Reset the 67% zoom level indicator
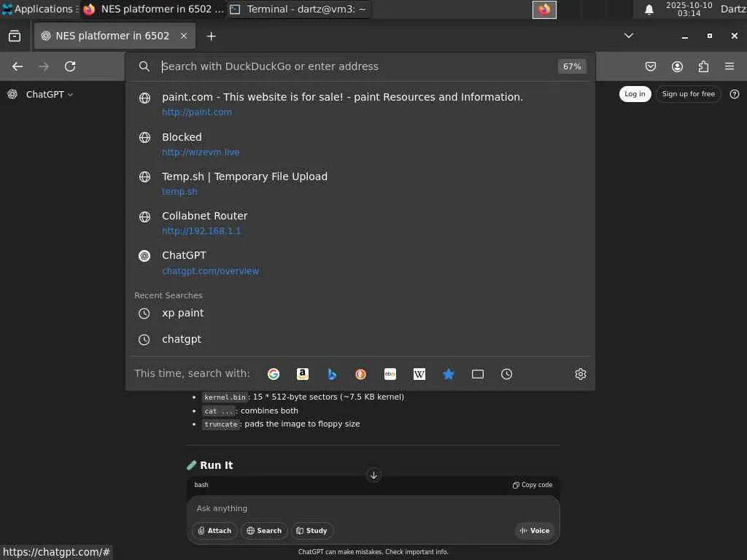Screen dimensions: 747x560 tap(572, 66)
